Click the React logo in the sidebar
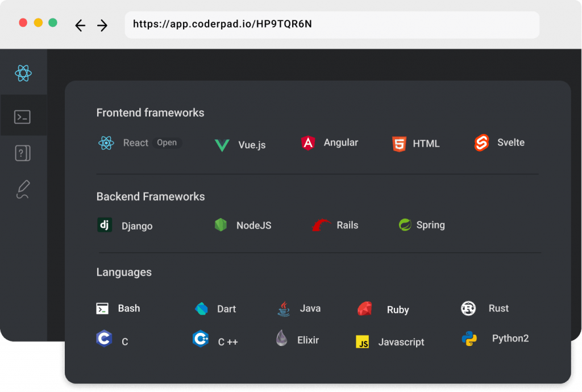 click(23, 73)
